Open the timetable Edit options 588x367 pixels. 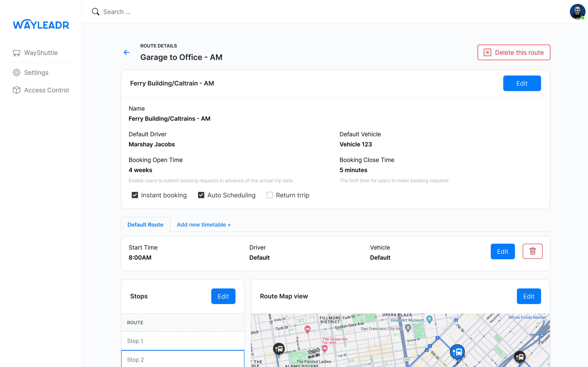click(x=503, y=251)
